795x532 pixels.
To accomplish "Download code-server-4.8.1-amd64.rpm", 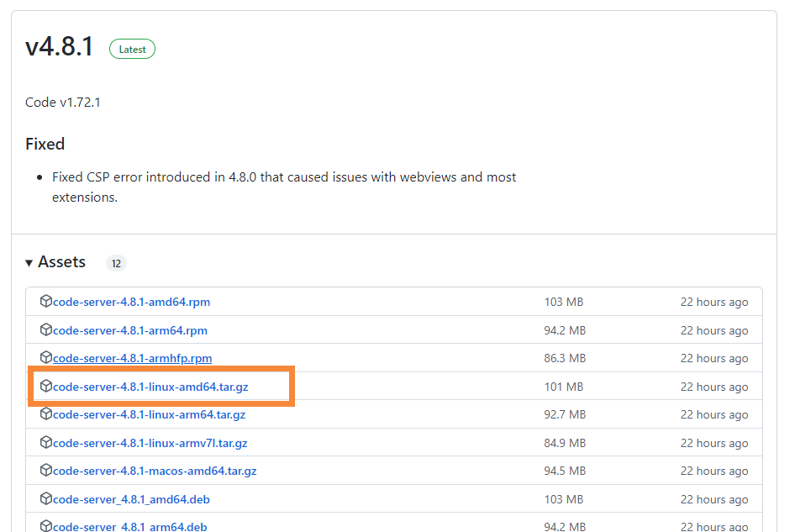I will (131, 302).
